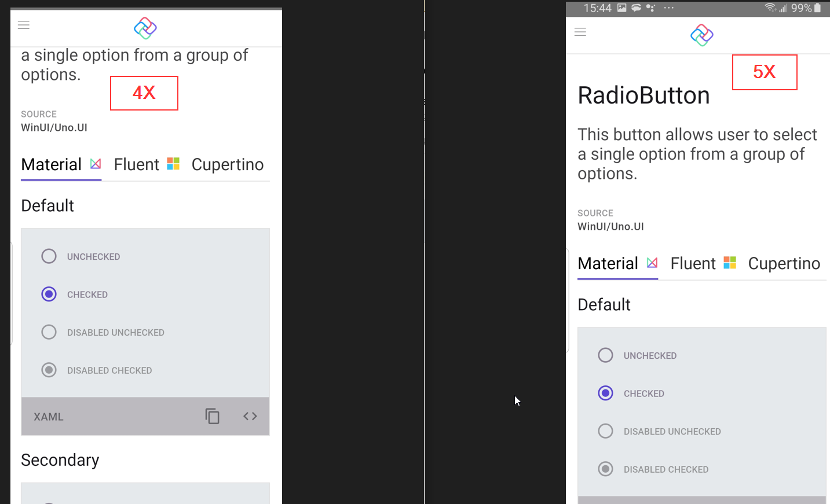The width and height of the screenshot is (830, 504).
Task: Click the DISABLED UNCHECKED radio button
Action: pyautogui.click(x=49, y=332)
